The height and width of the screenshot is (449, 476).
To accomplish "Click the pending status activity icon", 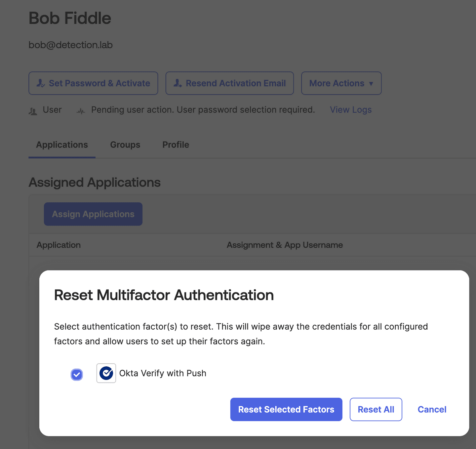I will (x=81, y=111).
